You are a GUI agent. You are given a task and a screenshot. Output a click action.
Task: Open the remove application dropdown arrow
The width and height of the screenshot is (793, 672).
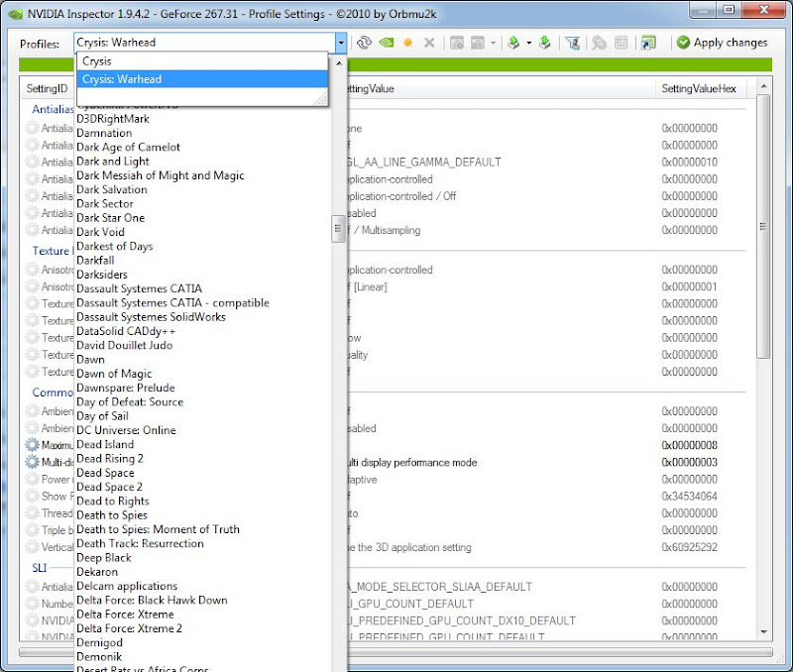[x=493, y=43]
